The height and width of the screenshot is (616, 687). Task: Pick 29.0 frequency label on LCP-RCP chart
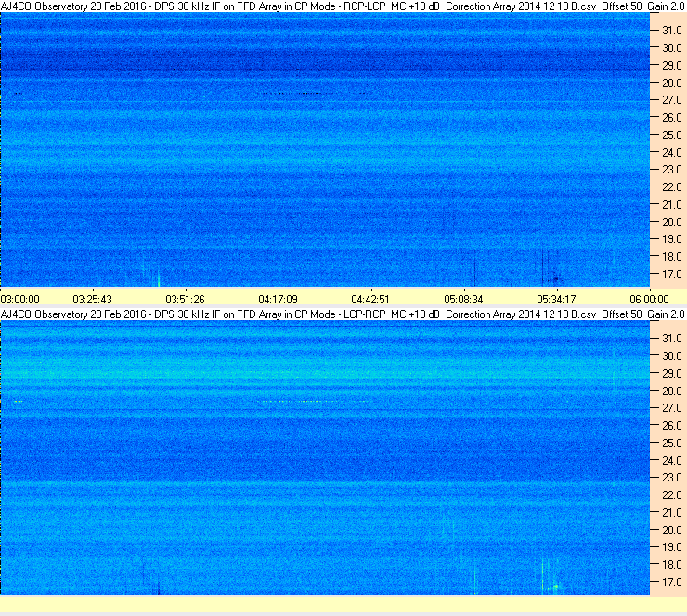(672, 374)
